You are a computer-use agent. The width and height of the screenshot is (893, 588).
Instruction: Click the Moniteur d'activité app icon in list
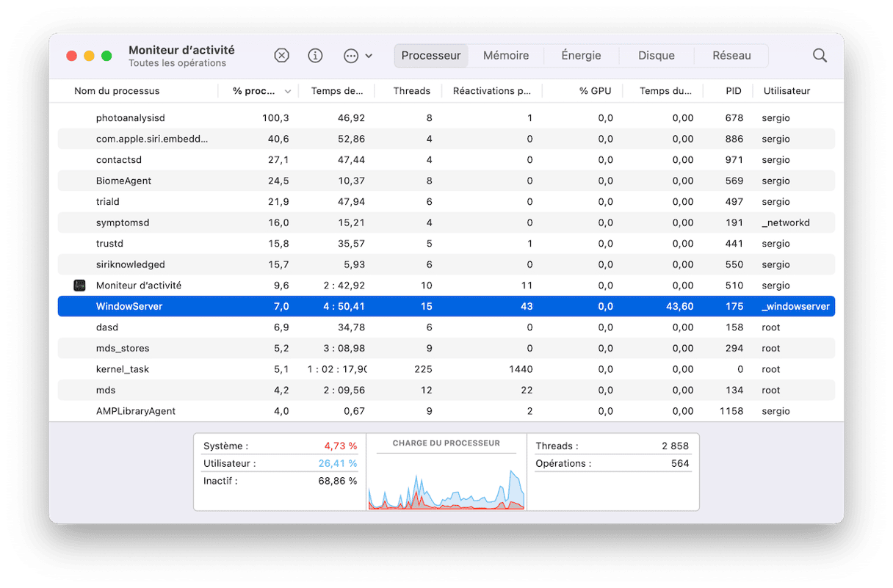click(x=80, y=286)
